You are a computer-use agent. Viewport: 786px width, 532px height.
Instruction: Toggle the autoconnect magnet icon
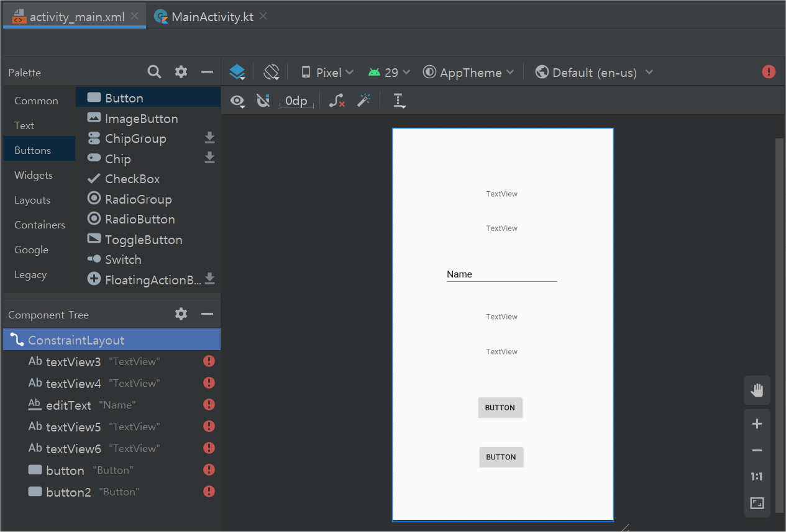263,101
